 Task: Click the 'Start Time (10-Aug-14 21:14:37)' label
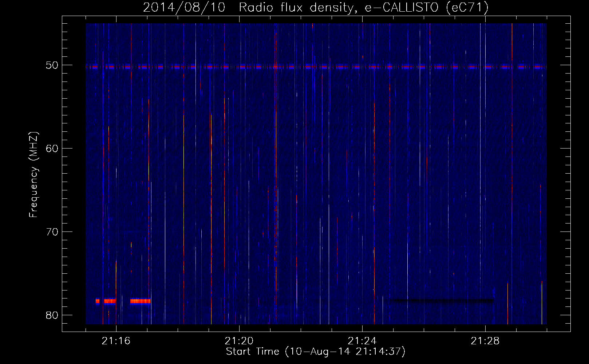point(316,352)
